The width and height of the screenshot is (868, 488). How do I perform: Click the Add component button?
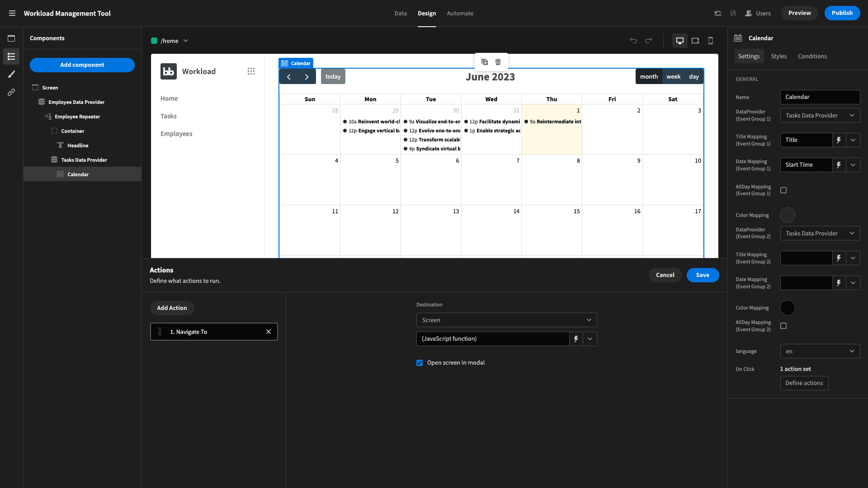[82, 65]
